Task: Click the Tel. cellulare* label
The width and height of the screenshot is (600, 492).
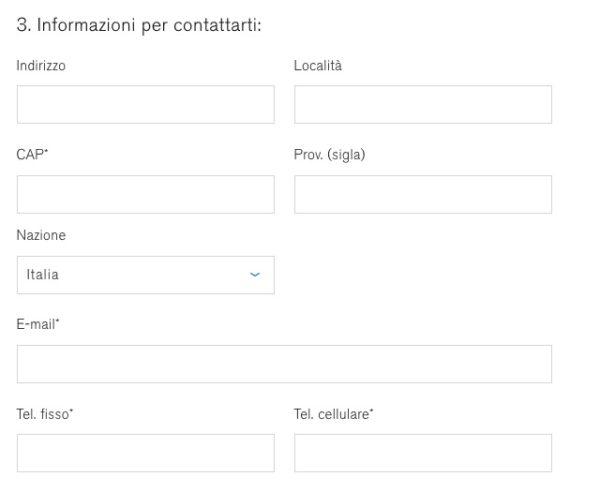Action: pyautogui.click(x=333, y=414)
